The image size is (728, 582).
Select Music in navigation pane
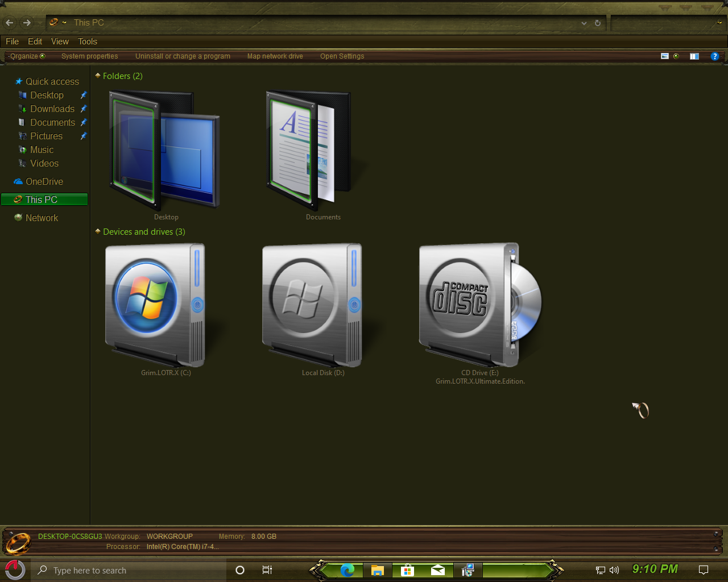coord(42,149)
